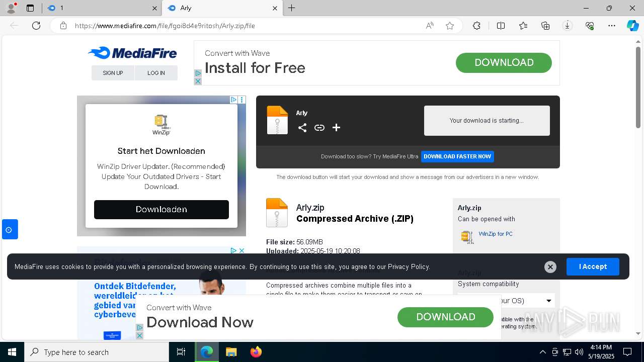Screen dimensions: 644x362
Task: Open the browser Downloads icon
Action: coord(568,26)
